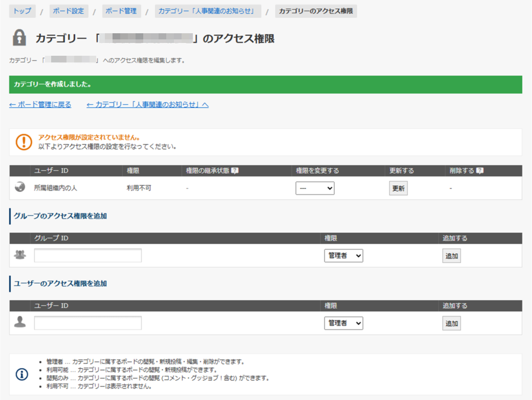Click 追加 button in group access section
The image size is (532, 400).
(452, 256)
